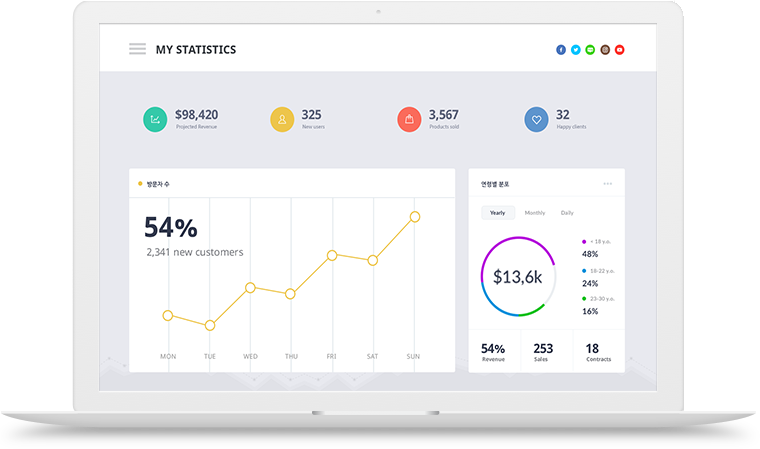This screenshot has width=760, height=449.
Task: Click the SUN data point on line chart
Action: pos(414,217)
